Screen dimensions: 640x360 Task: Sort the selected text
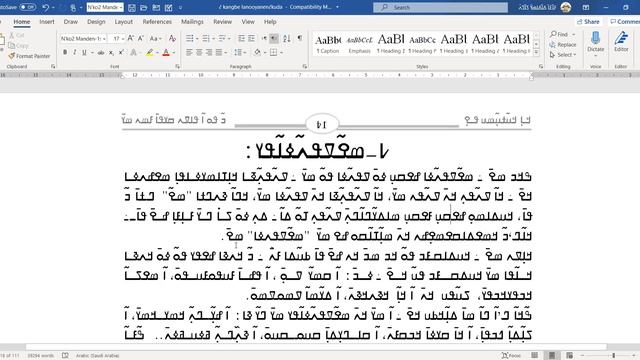pos(287,38)
